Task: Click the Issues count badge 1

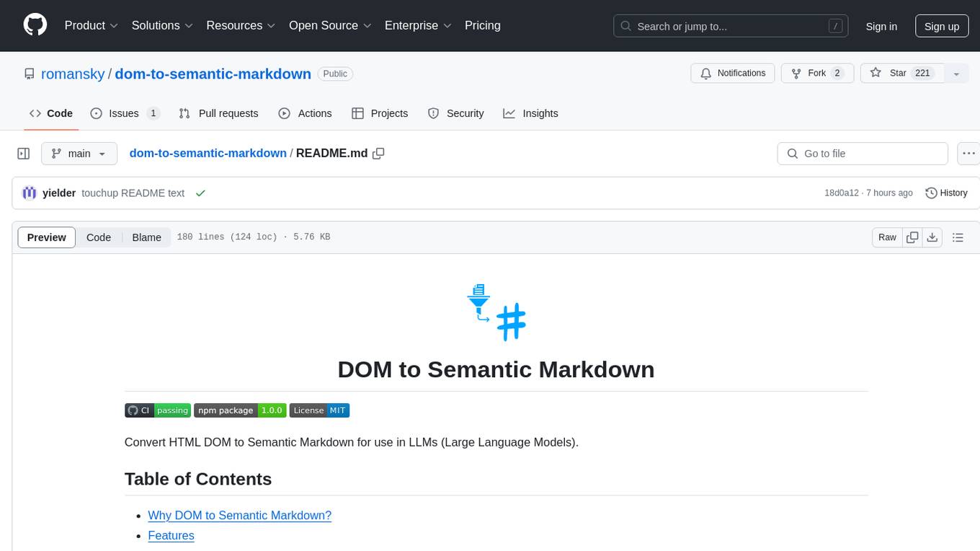Action: (x=153, y=113)
